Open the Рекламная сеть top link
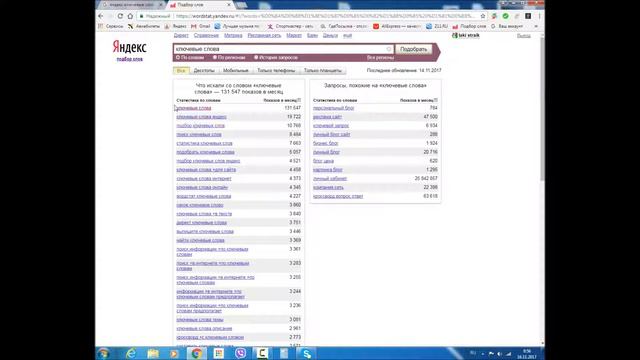The image size is (640, 360). 264,36
